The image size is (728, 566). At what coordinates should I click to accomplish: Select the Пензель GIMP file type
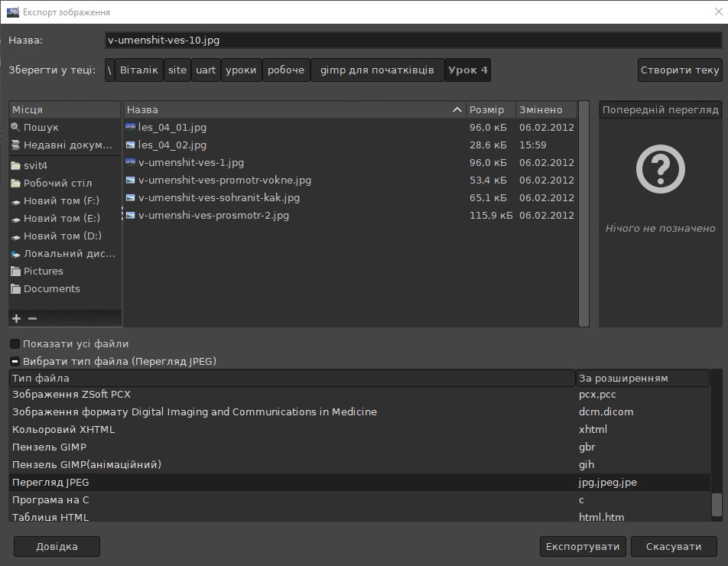(x=360, y=447)
